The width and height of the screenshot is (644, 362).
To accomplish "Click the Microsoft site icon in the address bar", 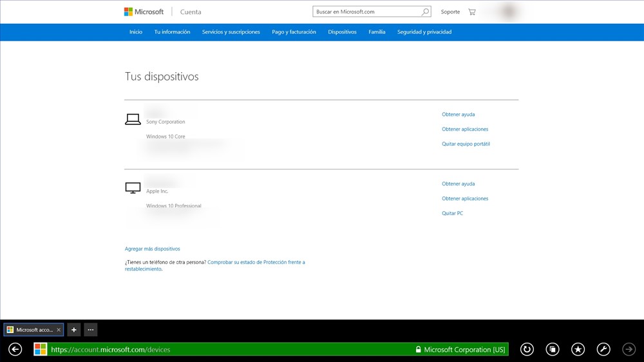I will pos(40,349).
